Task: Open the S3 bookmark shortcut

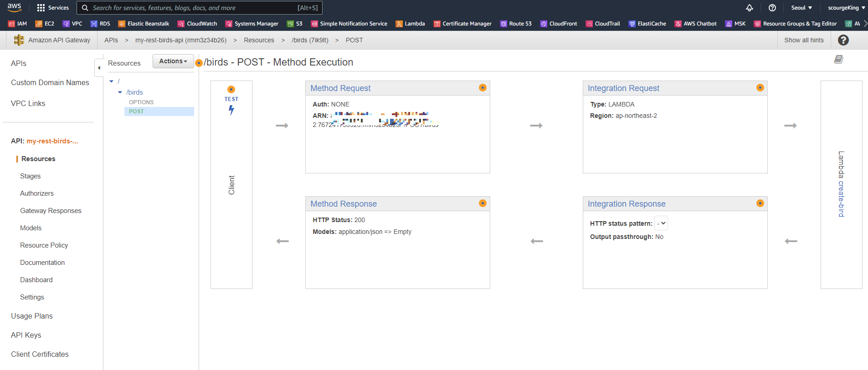Action: tap(295, 24)
